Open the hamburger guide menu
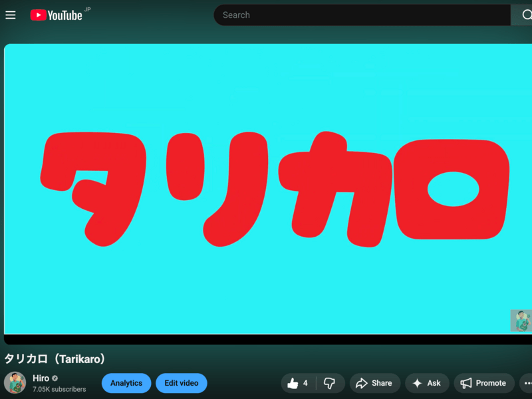Screen dimensions: 532x399 click(x=11, y=15)
